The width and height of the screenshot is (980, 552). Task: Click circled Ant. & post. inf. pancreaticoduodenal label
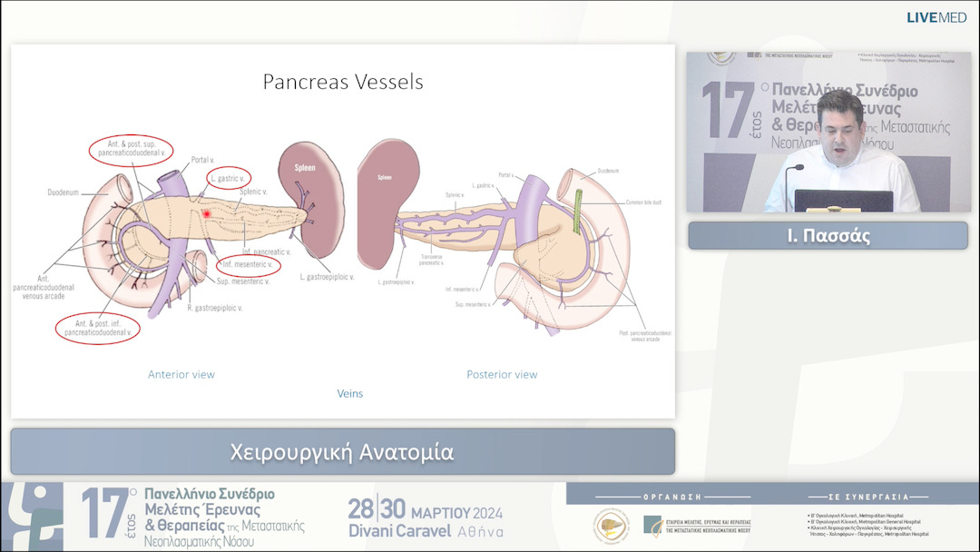click(98, 328)
